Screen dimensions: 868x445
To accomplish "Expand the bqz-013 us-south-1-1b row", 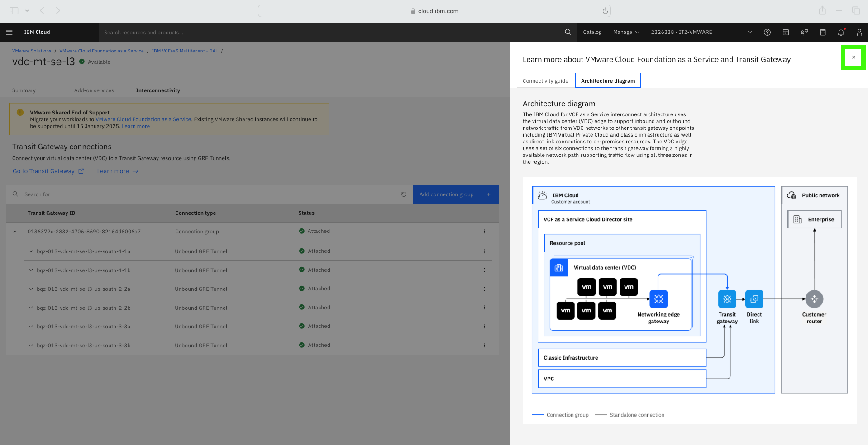I will (x=31, y=270).
